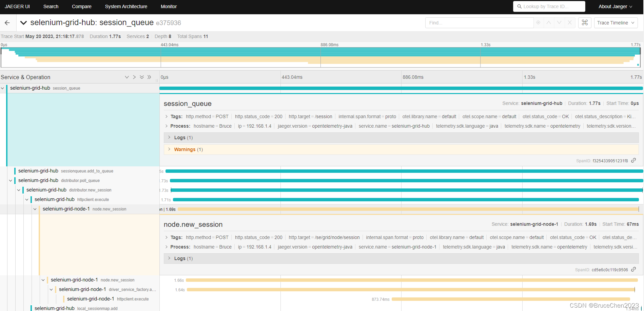Click the next-match down arrow beside Find box
This screenshot has width=644, height=311.
[559, 23]
